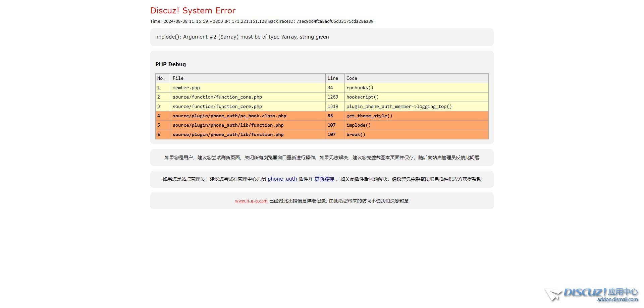
Task: Select the hookscript() code cell
Action: (x=362, y=97)
